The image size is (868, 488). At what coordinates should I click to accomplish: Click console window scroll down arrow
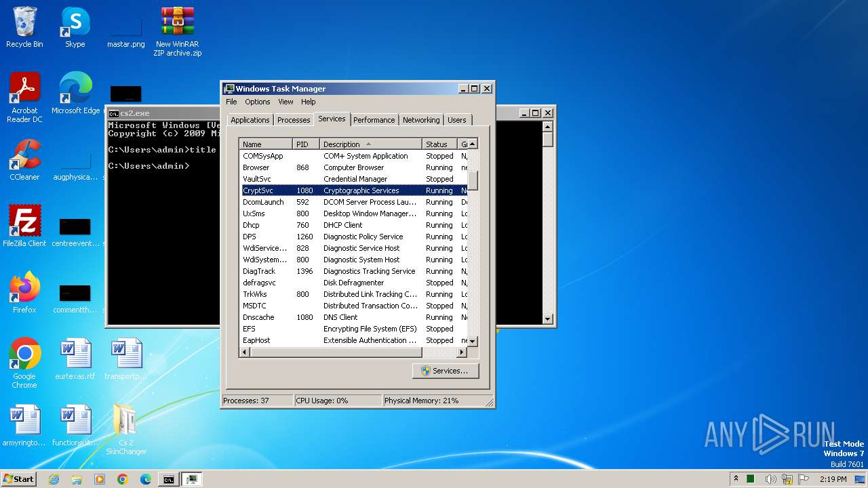(x=548, y=319)
